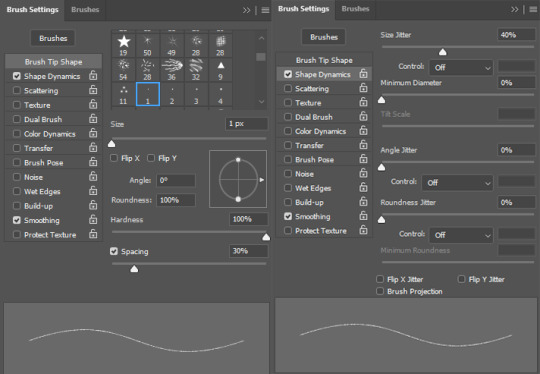The width and height of the screenshot is (540, 374).
Task: Uncheck the Spacing checkbox
Action: point(114,251)
